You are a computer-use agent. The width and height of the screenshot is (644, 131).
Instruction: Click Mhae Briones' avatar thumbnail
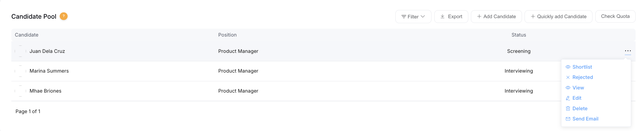click(x=21, y=91)
